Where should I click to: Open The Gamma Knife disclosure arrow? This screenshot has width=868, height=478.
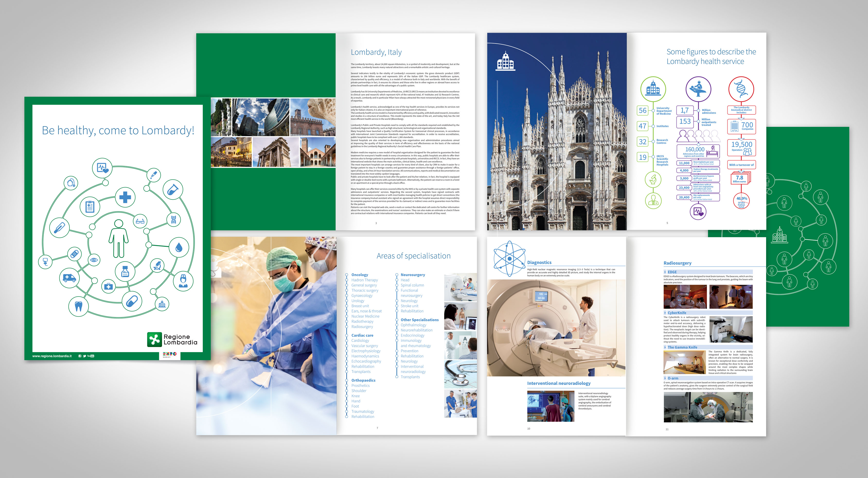coord(665,347)
